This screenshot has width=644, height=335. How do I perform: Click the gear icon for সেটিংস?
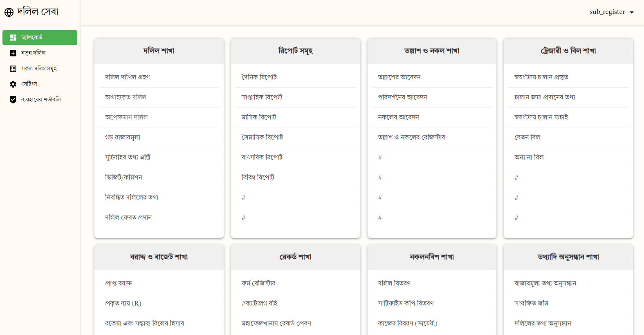[13, 84]
